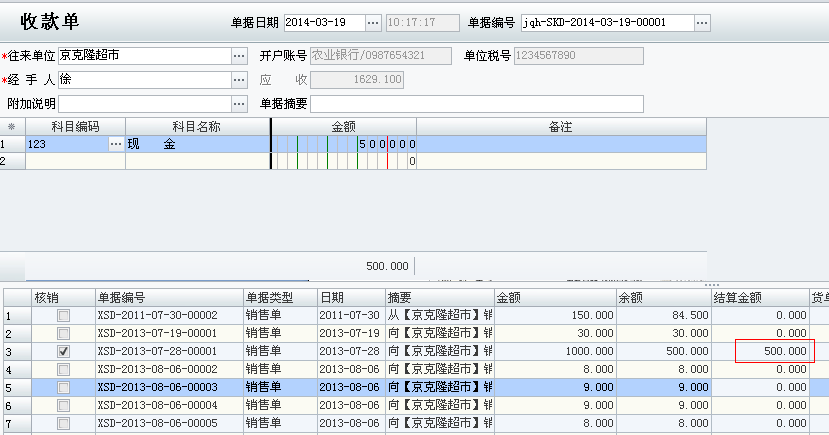Tick the checkbox for XSD-2013-08-06-00005
Image resolution: width=829 pixels, height=435 pixels.
[x=63, y=423]
